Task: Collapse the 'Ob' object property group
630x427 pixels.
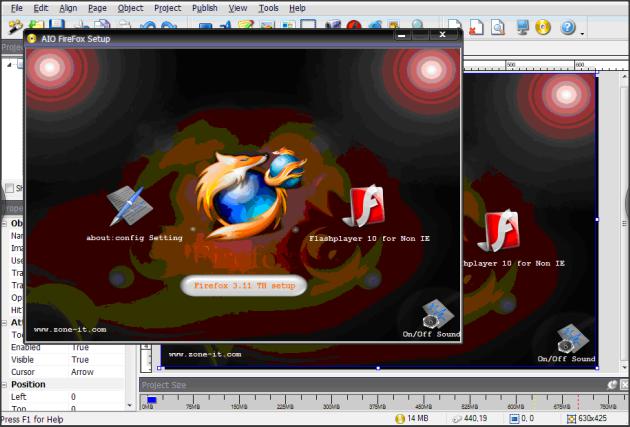Action: click(4, 223)
